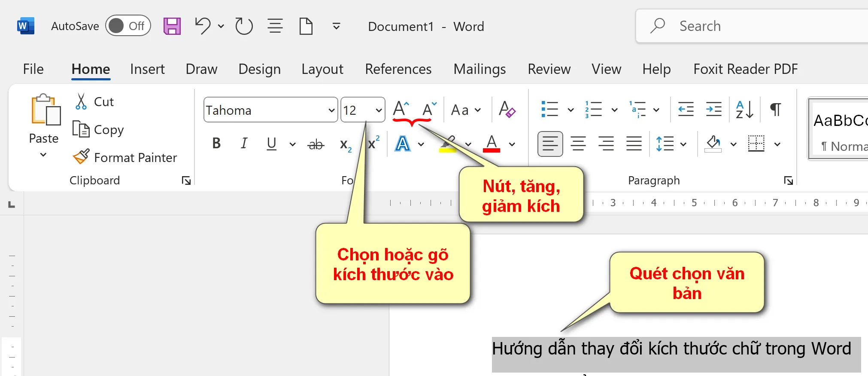Apply multilevel list
868x376 pixels.
pyautogui.click(x=637, y=109)
